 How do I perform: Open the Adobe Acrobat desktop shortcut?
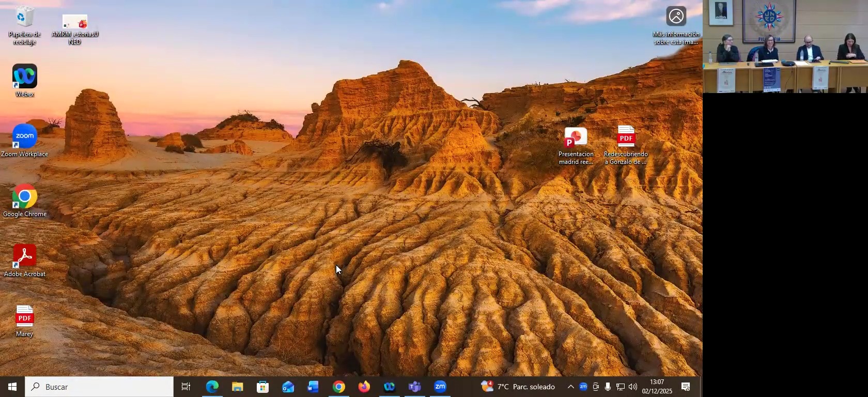(x=24, y=257)
